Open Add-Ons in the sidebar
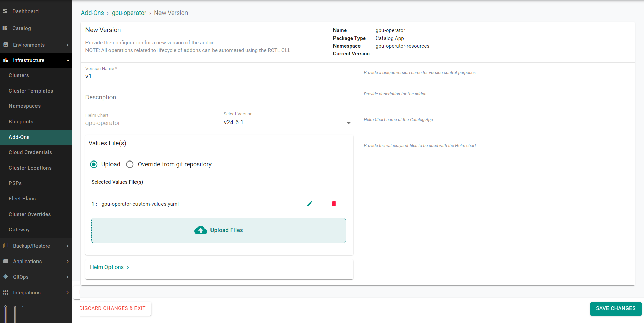Image resolution: width=644 pixels, height=323 pixels. [x=36, y=137]
